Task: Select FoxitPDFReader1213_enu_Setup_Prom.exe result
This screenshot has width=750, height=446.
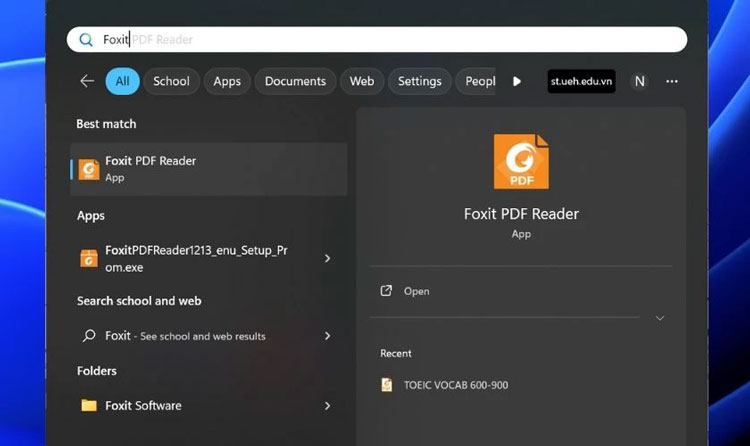Action: tap(197, 258)
